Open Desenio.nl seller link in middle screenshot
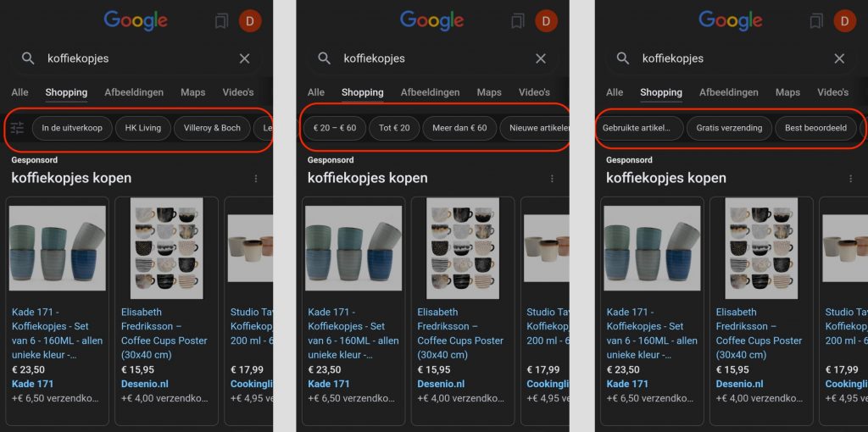The image size is (868, 432). [x=441, y=384]
